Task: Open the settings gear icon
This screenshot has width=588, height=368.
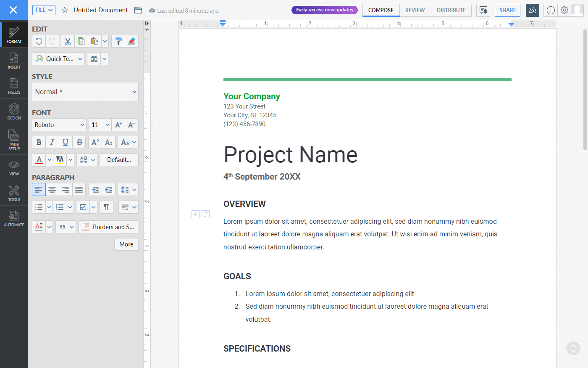Action: [x=564, y=10]
